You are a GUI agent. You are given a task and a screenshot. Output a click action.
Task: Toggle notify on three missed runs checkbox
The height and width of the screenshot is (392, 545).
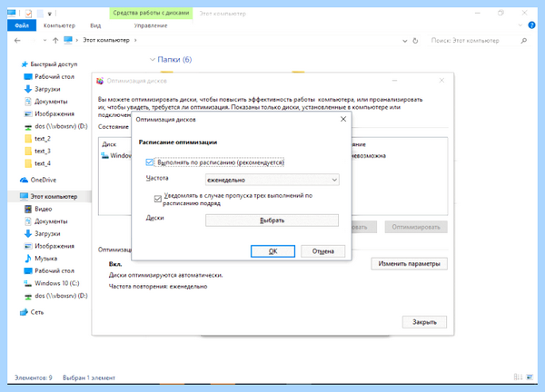pyautogui.click(x=158, y=199)
